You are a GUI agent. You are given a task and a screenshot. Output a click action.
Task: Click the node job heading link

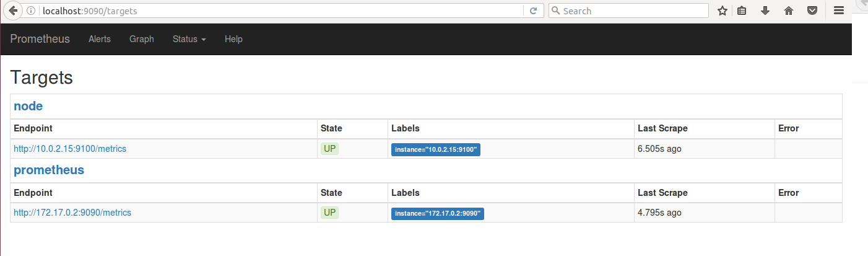point(28,106)
